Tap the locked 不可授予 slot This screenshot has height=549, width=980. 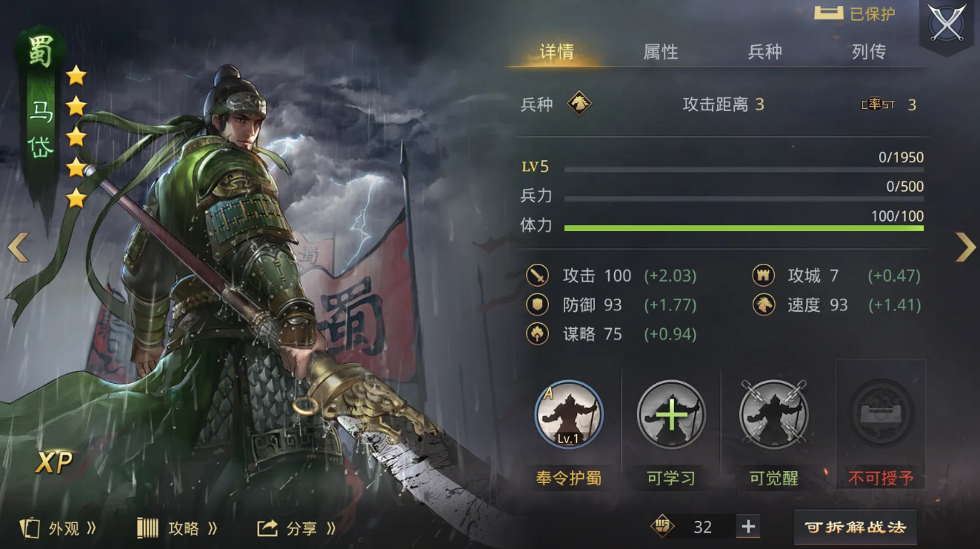(x=881, y=412)
